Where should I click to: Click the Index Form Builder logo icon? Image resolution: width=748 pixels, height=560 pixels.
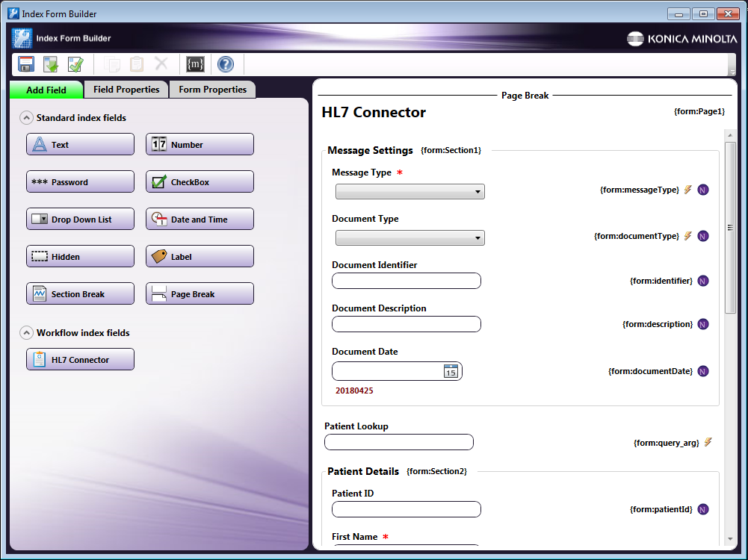(22, 39)
